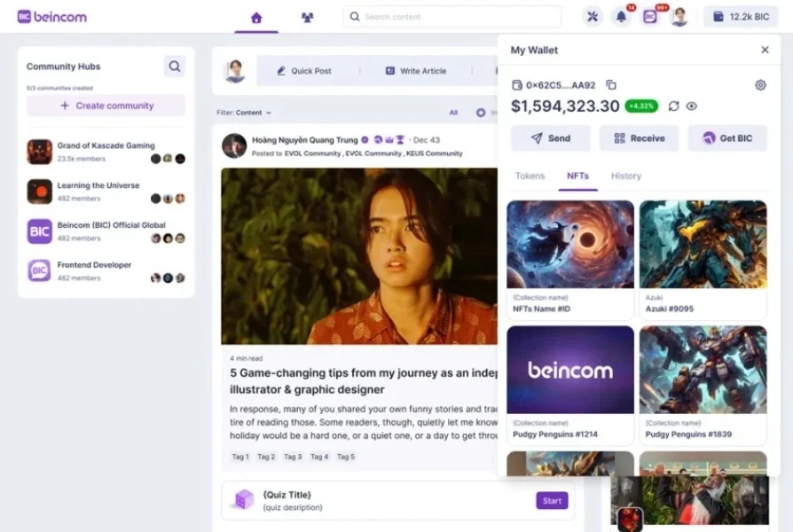Click the Beincom BIC community logo
Screen dimensions: 793x532
coord(39,231)
